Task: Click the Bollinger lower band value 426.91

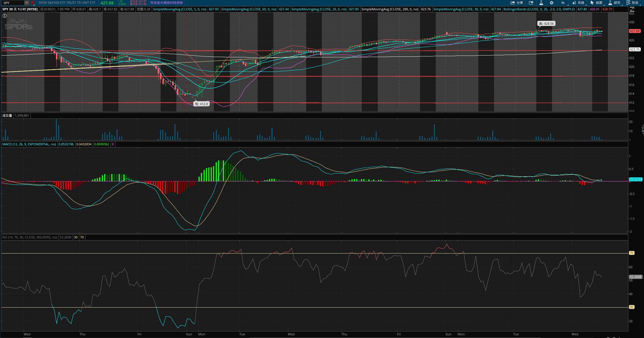Action: (595, 9)
